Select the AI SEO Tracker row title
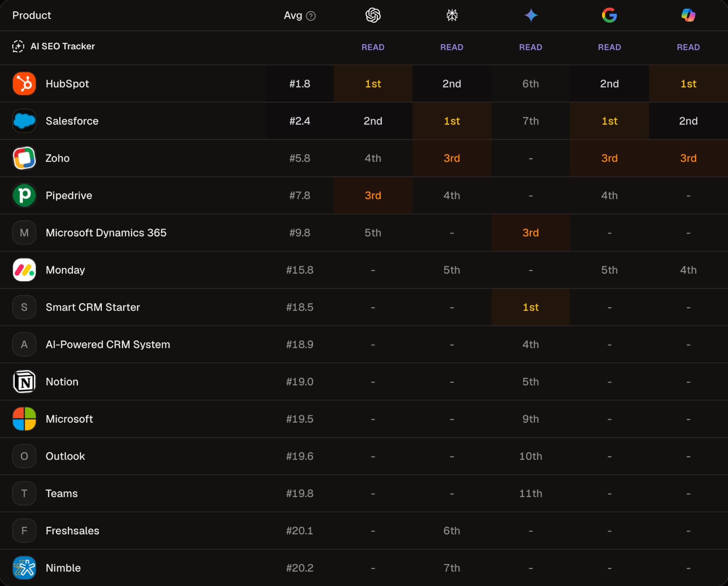 click(63, 46)
